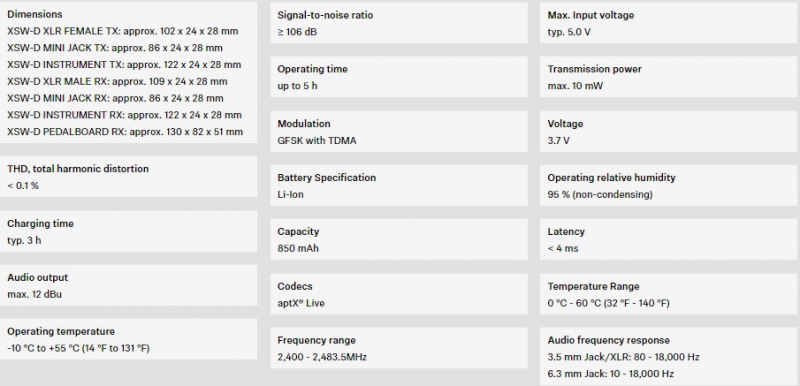Select the Operating time spec card
This screenshot has width=800, height=386.
(x=399, y=76)
